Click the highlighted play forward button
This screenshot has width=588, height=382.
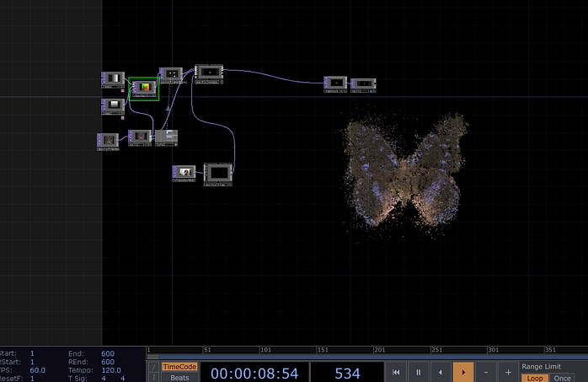tap(463, 372)
